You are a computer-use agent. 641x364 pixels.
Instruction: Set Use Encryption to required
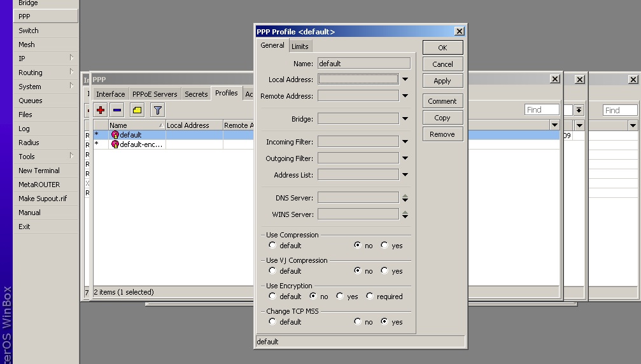click(x=370, y=296)
